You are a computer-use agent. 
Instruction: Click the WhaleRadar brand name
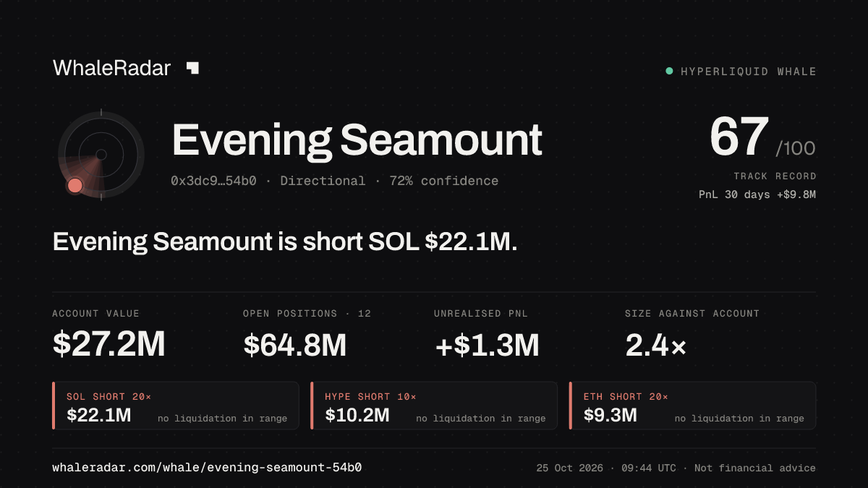[112, 68]
